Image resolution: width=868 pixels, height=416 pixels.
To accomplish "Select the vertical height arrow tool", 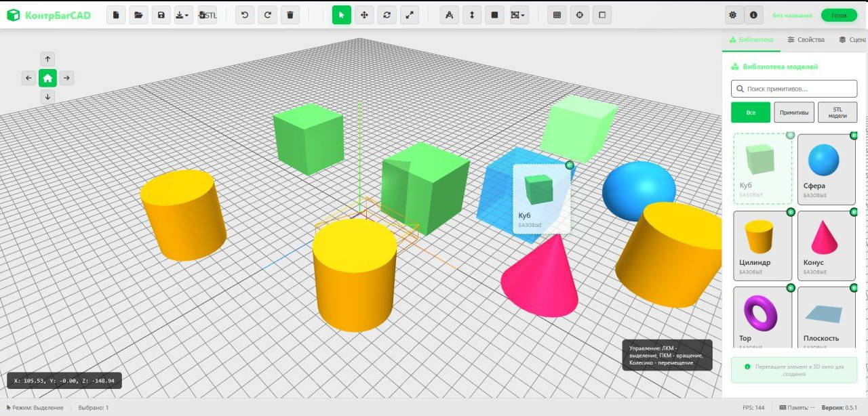I will point(472,15).
